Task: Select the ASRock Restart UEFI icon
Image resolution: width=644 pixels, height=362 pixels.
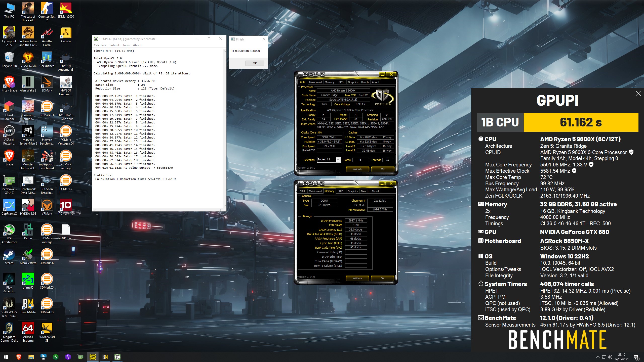Action: pyautogui.click(x=9, y=135)
